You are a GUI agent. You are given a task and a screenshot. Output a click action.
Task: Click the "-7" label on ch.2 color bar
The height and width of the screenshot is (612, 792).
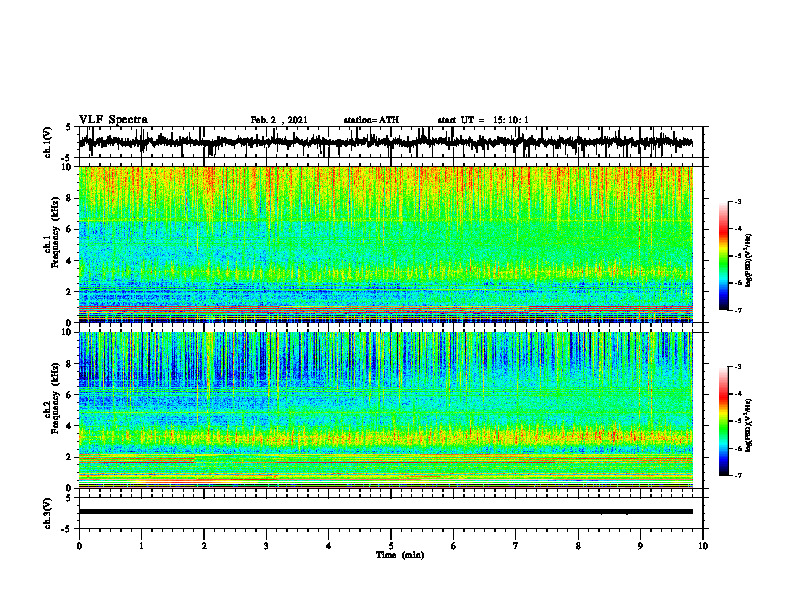click(x=738, y=476)
